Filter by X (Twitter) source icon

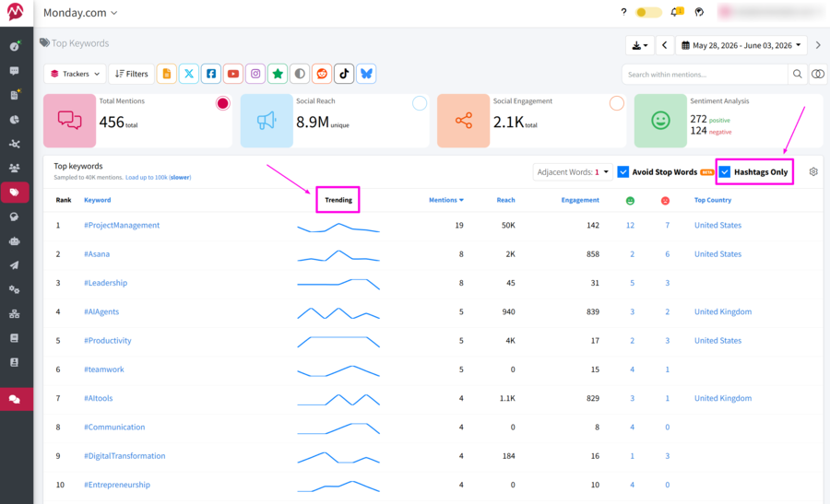[189, 74]
